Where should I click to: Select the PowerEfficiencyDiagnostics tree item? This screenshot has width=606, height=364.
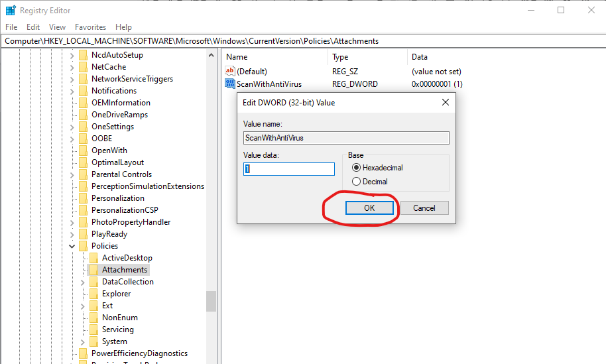139,353
